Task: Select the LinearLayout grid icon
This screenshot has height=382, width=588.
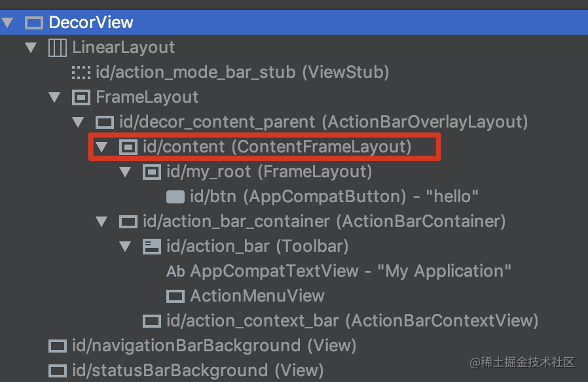Action: tap(57, 47)
